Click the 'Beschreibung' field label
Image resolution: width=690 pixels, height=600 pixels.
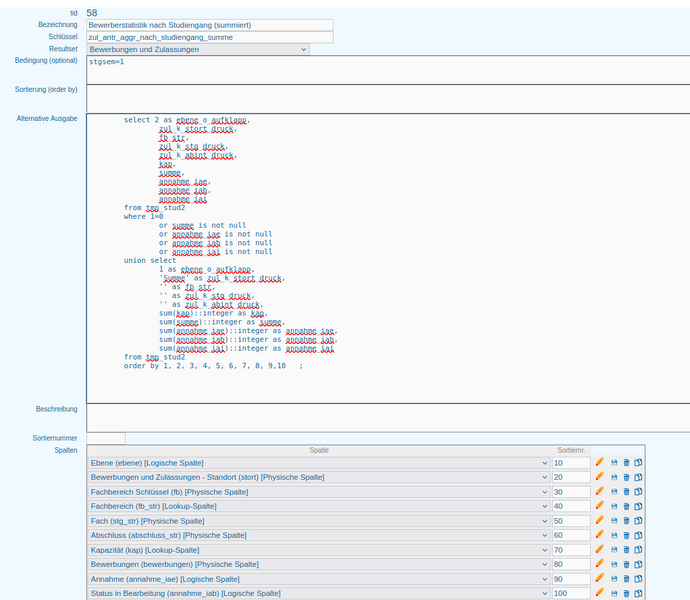coord(57,409)
